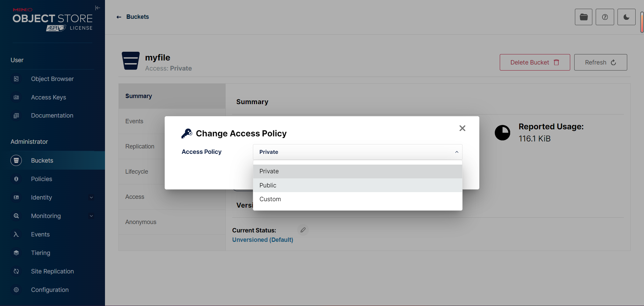The height and width of the screenshot is (306, 644).
Task: Click the Delete Bucket button
Action: [x=535, y=62]
